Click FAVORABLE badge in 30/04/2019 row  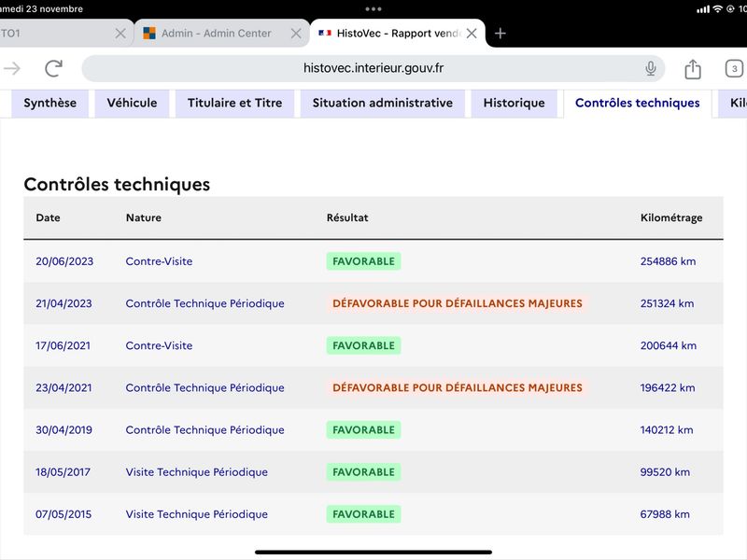pyautogui.click(x=363, y=430)
